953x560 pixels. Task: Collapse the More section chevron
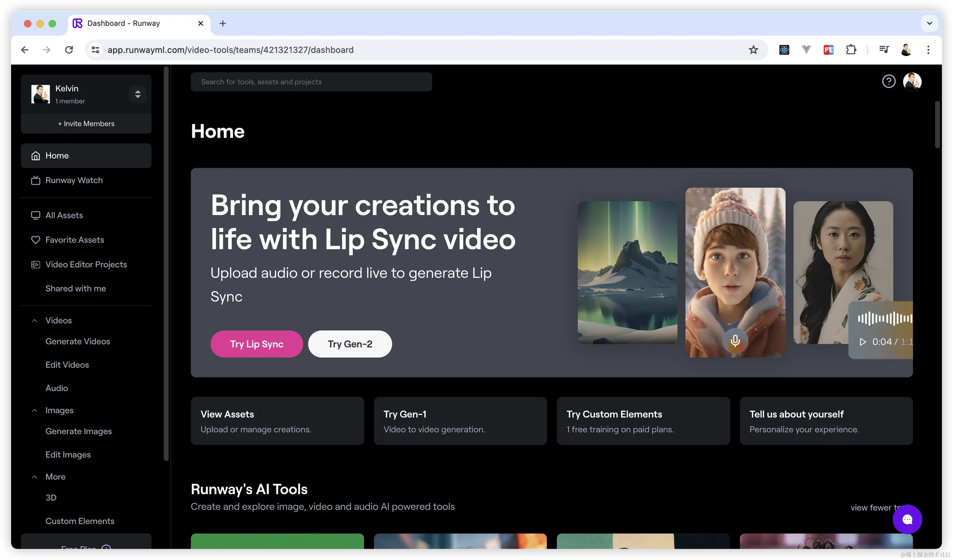(x=34, y=477)
